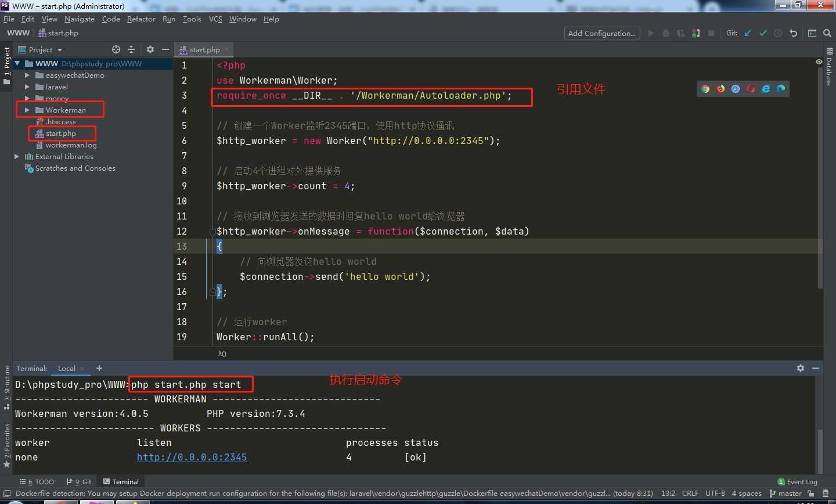
Task: Open preview in Edge browser icon
Action: pos(781,89)
